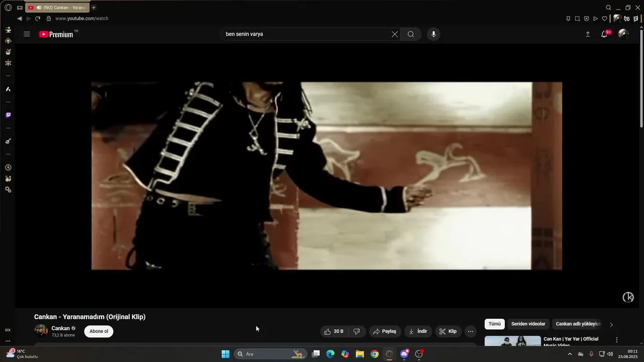
Task: Dislike the video with thumbs down
Action: tap(357, 331)
